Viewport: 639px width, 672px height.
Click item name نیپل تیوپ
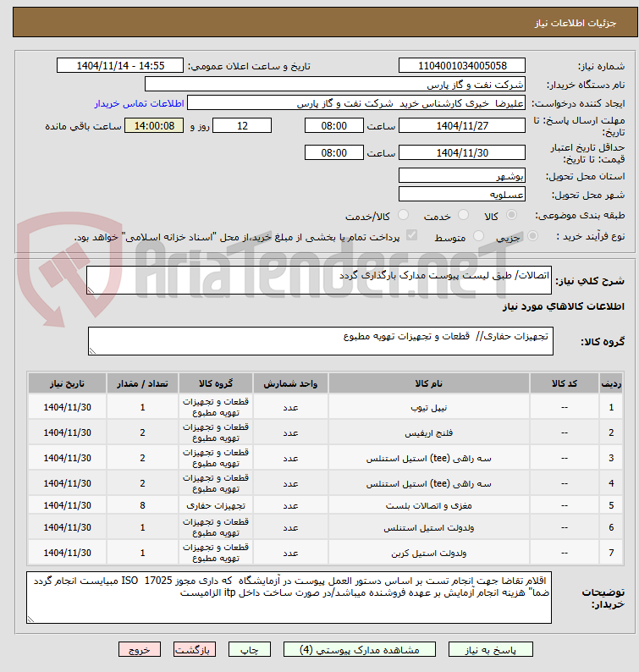[x=428, y=407]
